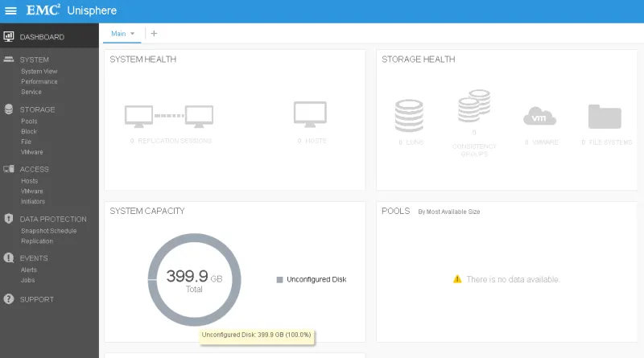
Task: Click the Unconfigured Disk legend color swatch
Action: [279, 280]
